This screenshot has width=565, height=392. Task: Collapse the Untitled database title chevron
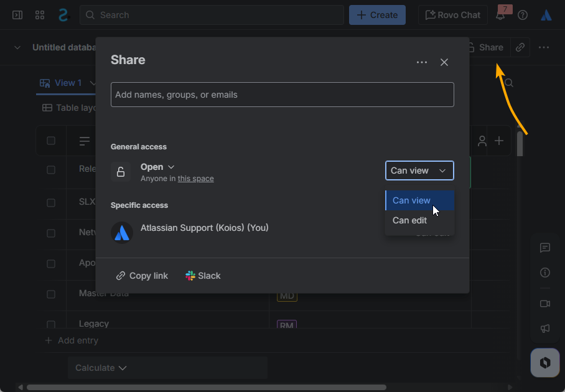(x=17, y=47)
